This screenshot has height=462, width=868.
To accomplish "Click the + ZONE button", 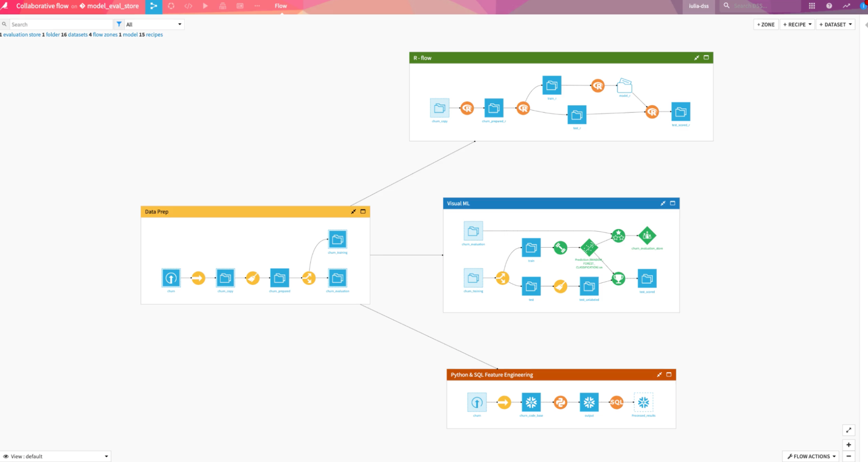I will click(766, 24).
